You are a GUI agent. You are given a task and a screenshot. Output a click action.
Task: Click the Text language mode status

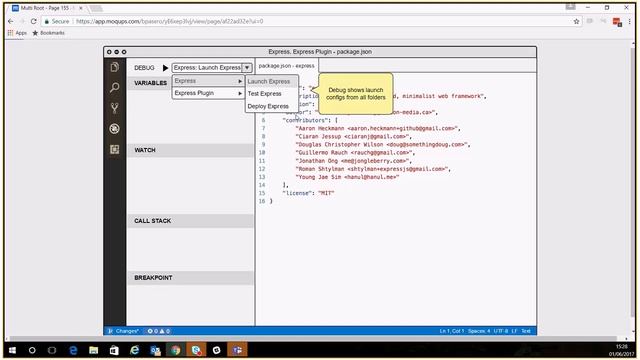point(526,331)
